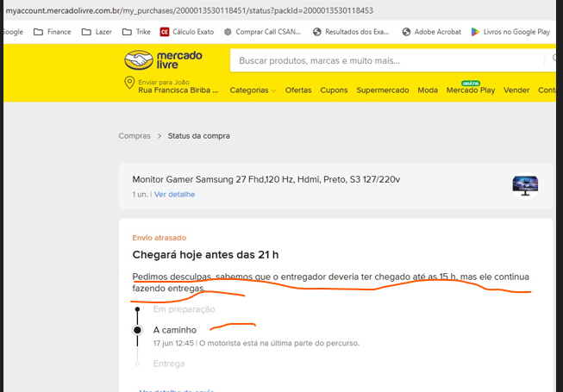Open the Resultados dos Exa bookmark

351,32
